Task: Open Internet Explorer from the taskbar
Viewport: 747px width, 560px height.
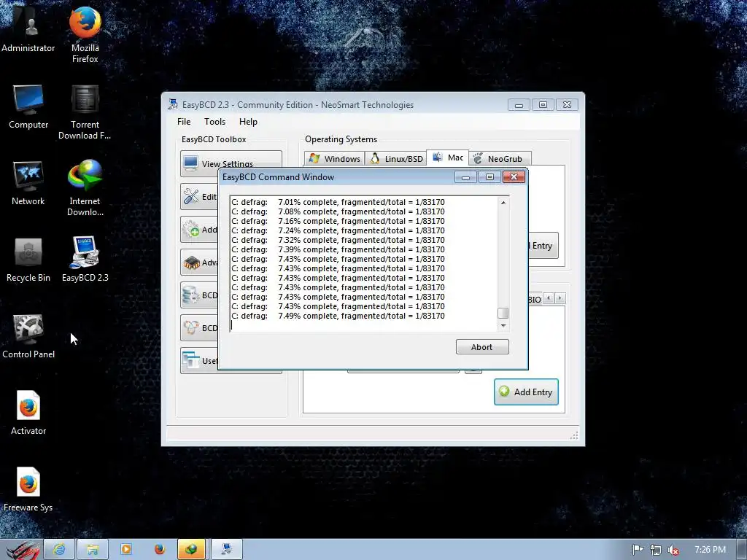Action: [x=59, y=550]
